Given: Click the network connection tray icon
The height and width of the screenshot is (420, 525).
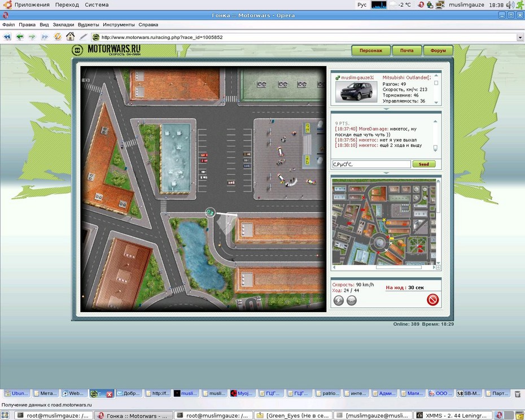Looking at the screenshot, I should coord(440,5).
